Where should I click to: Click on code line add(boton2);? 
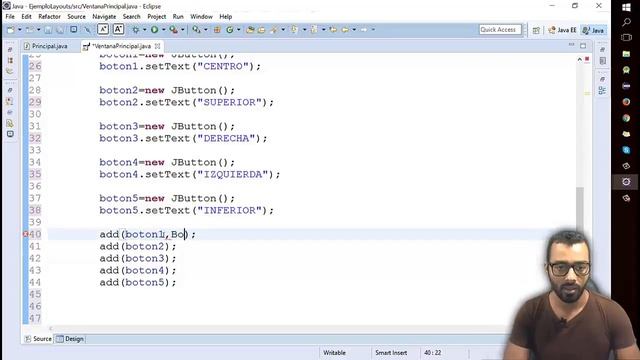click(x=138, y=247)
